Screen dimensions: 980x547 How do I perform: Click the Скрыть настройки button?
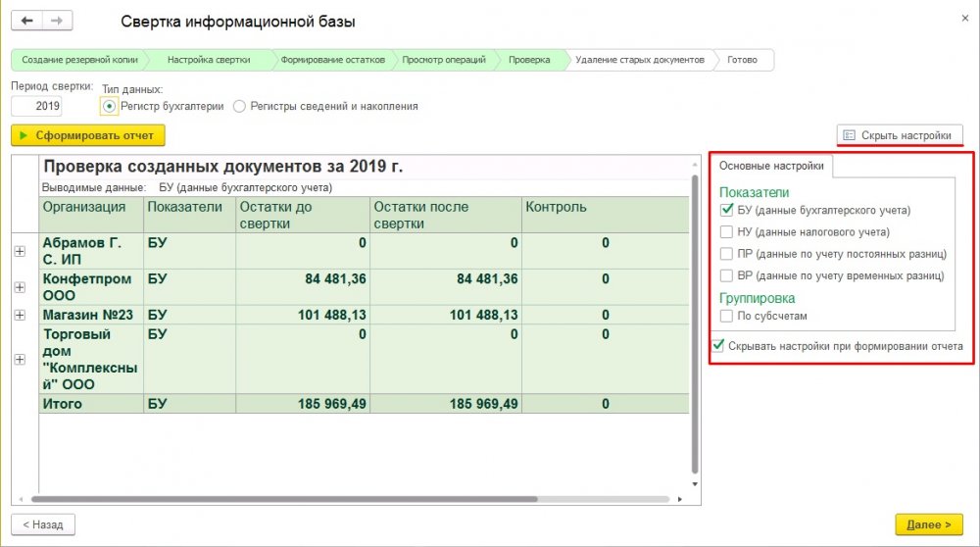(900, 135)
